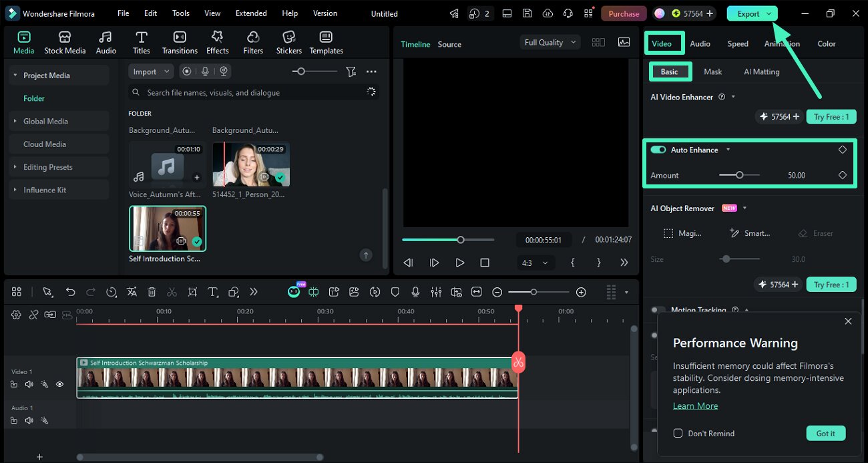Mute the Audio 1 track

click(29, 420)
